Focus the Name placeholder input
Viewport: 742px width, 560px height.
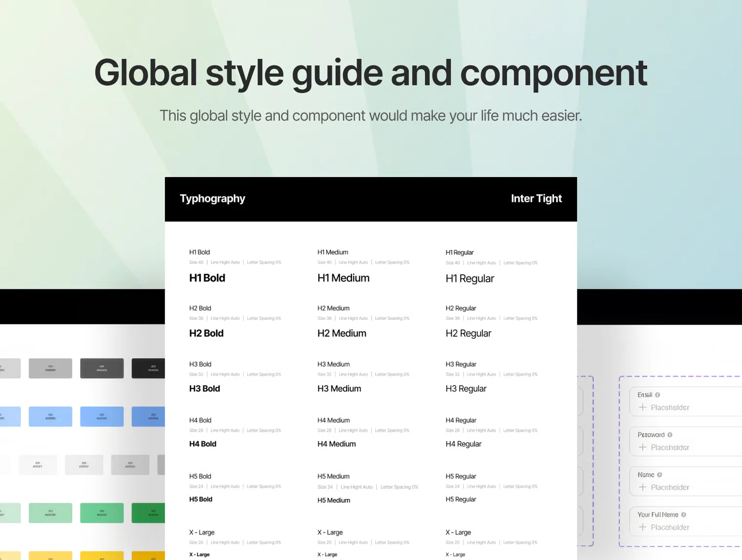pos(686,481)
